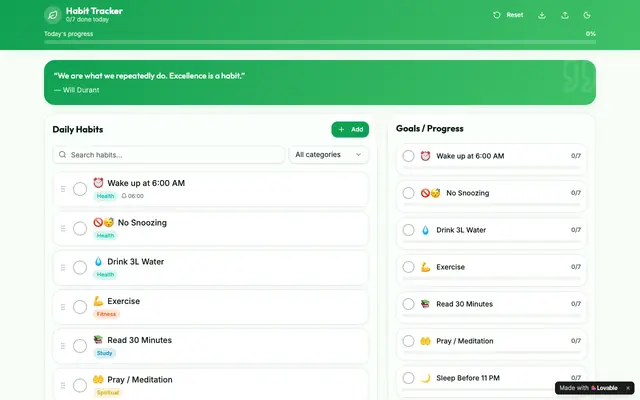Image resolution: width=640 pixels, height=400 pixels.
Task: Click the 0/7 count beside Drink 3L Water
Action: pyautogui.click(x=576, y=230)
